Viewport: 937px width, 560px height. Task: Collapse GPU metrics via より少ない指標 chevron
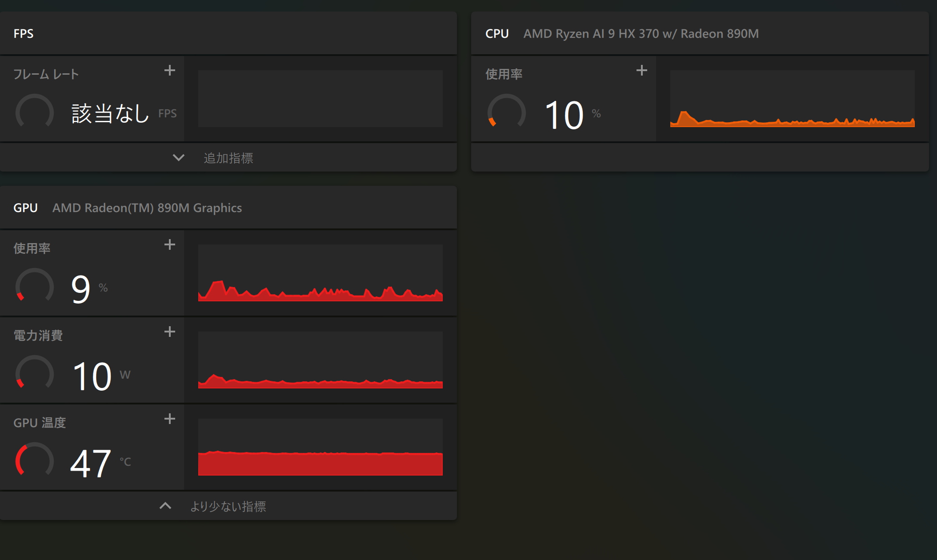click(165, 506)
